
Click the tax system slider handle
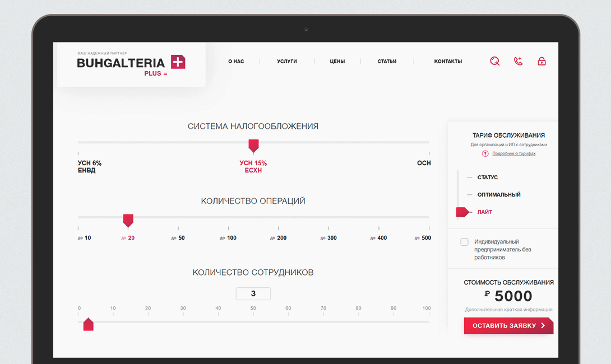click(x=253, y=146)
